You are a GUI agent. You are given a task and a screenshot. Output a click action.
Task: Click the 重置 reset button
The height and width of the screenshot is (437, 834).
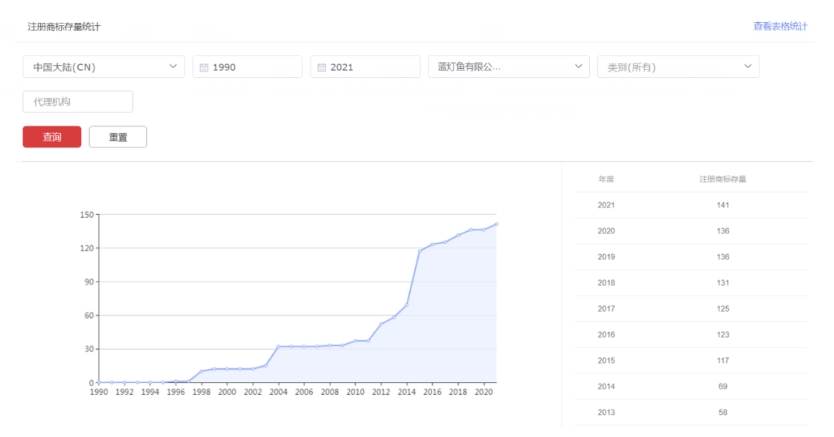[117, 137]
